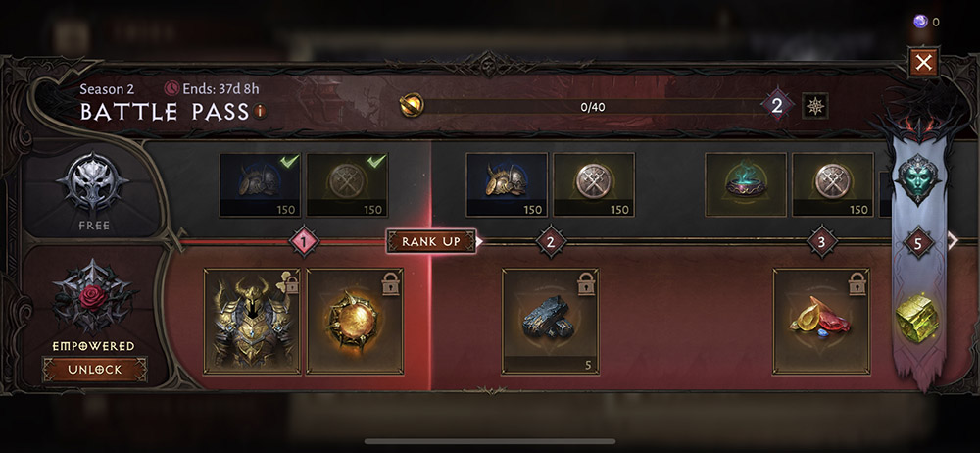Click the 0/40 battle points progress bar
Screen dimensions: 980x453
(592, 106)
